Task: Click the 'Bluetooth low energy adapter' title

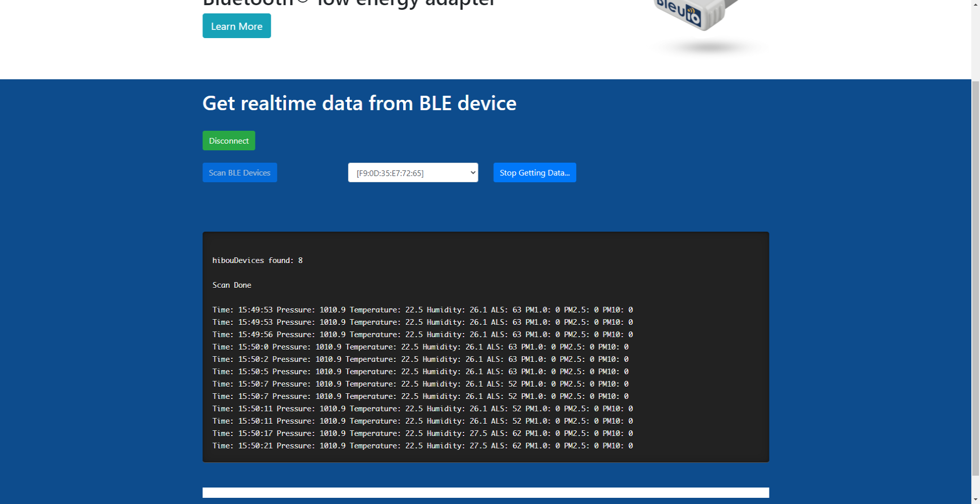Action: pyautogui.click(x=348, y=3)
